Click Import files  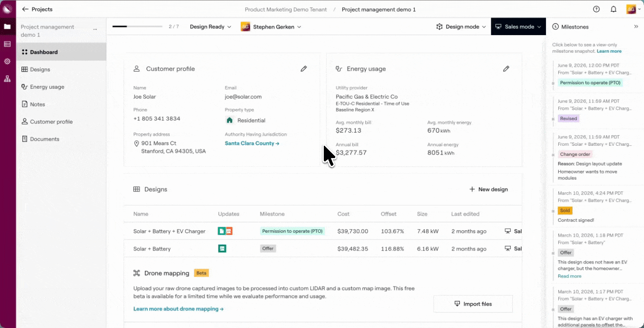(x=473, y=304)
